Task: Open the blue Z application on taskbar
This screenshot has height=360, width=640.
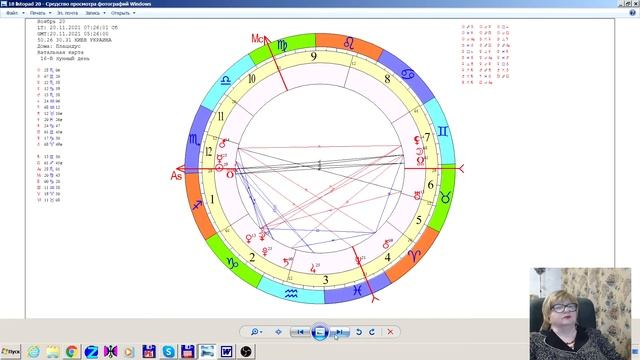Action: coord(91,351)
